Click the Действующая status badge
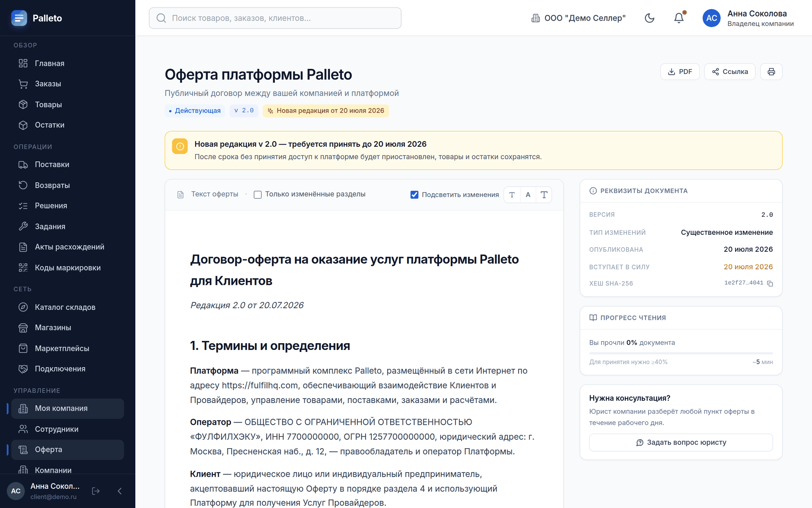 click(195, 111)
